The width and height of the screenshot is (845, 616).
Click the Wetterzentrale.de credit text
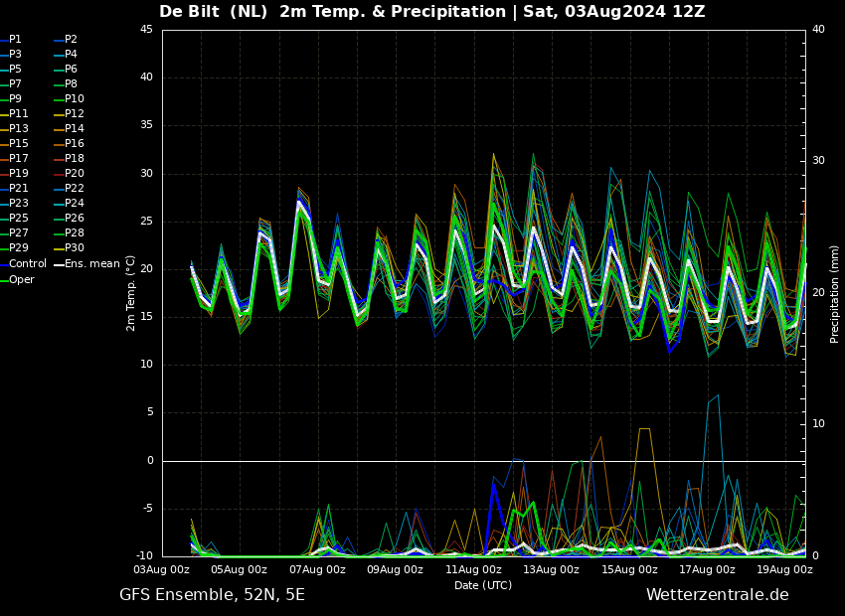(x=718, y=595)
